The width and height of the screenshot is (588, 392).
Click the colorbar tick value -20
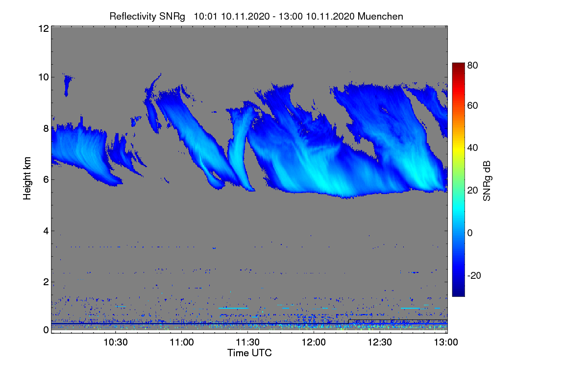click(x=474, y=275)
